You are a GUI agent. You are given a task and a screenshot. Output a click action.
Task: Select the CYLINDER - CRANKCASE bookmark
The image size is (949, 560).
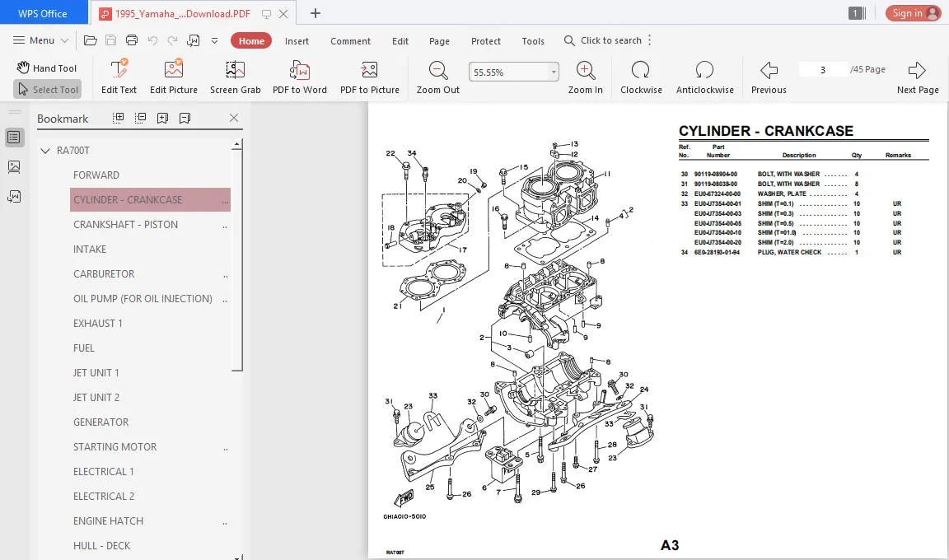pyautogui.click(x=150, y=199)
